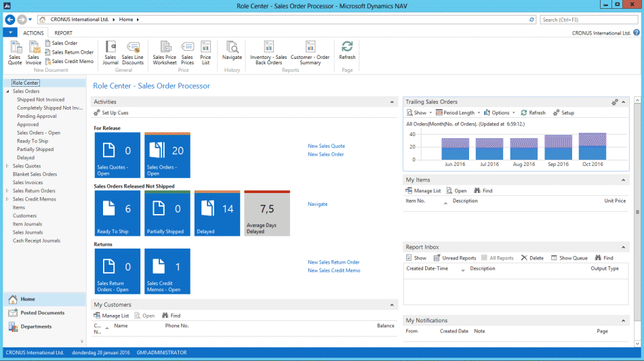Collapse the Activities part

coord(392,102)
